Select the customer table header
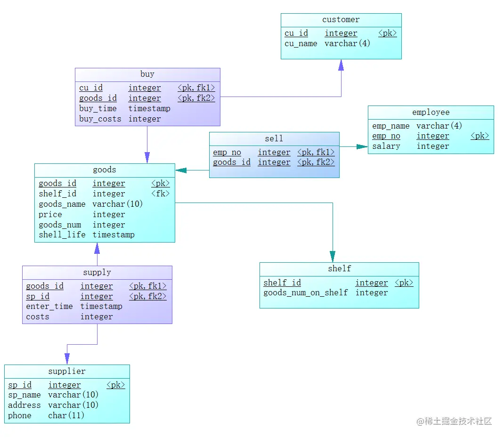 pos(341,20)
